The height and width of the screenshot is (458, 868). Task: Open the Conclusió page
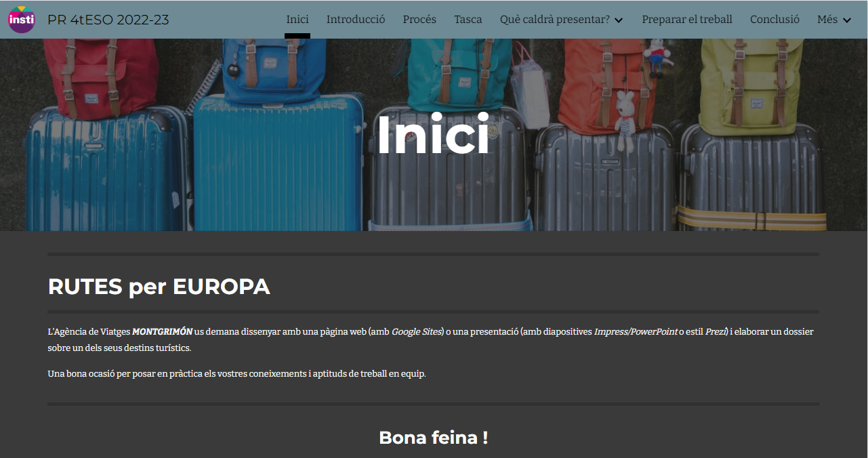coord(774,20)
